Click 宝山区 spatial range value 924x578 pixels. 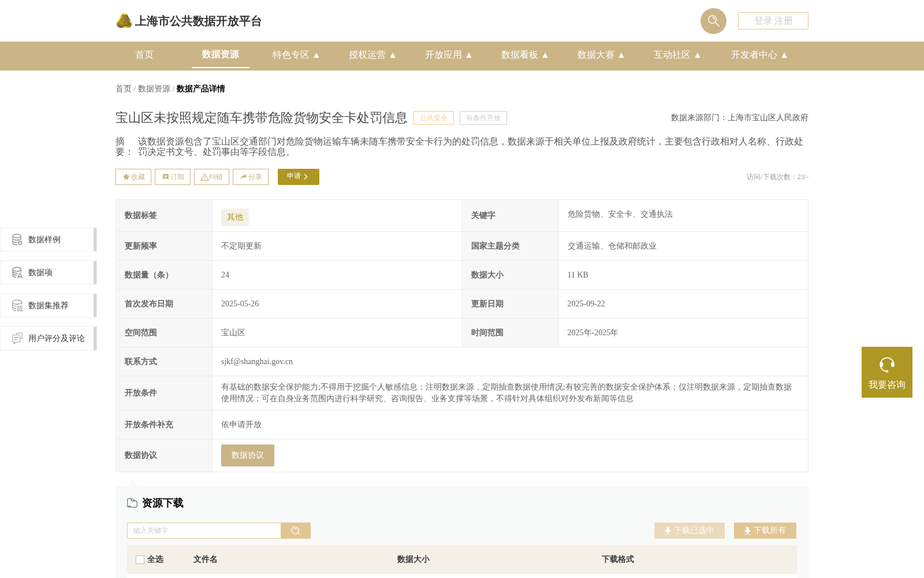click(233, 333)
